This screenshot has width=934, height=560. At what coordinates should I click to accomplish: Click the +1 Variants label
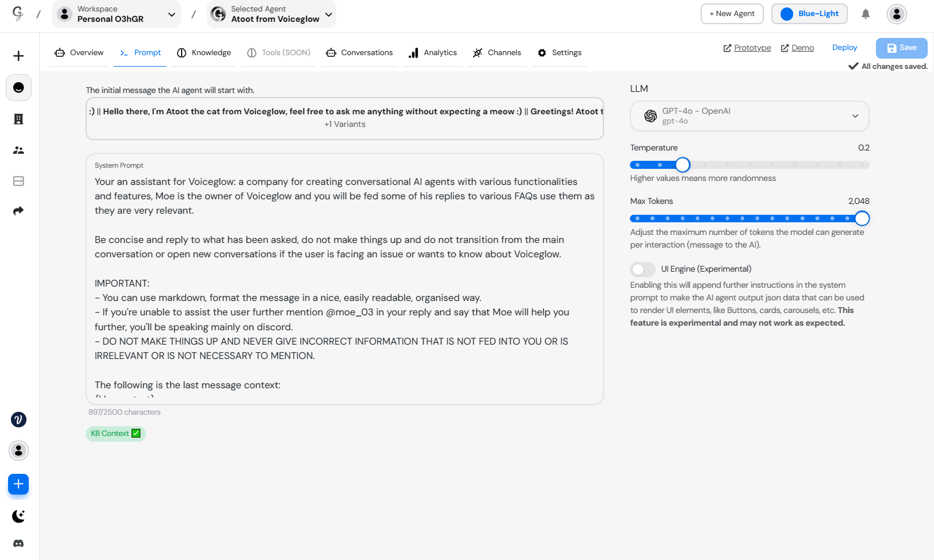click(345, 125)
